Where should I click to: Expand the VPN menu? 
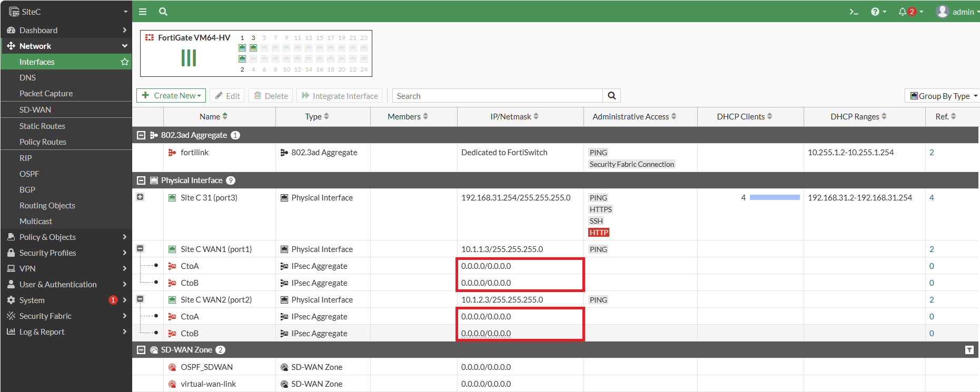tap(66, 268)
